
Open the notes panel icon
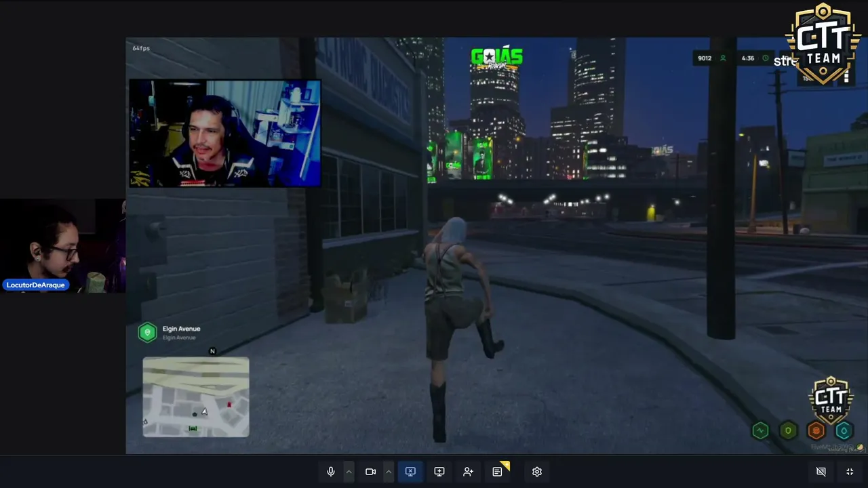(x=497, y=472)
